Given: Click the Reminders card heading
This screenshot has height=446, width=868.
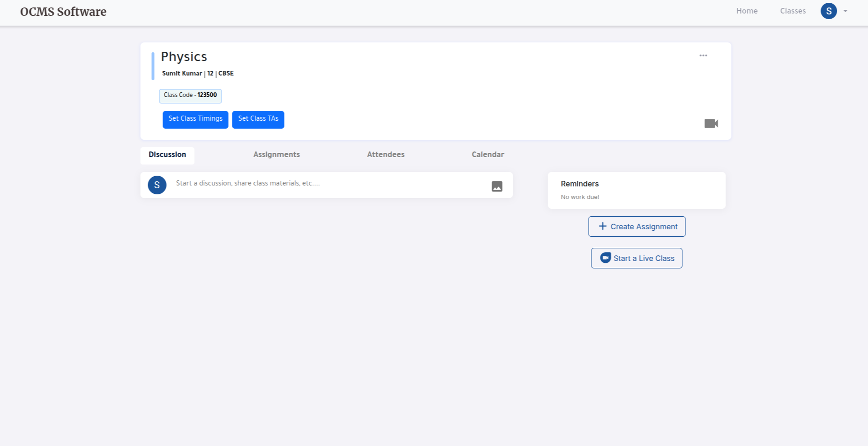Looking at the screenshot, I should pos(580,184).
